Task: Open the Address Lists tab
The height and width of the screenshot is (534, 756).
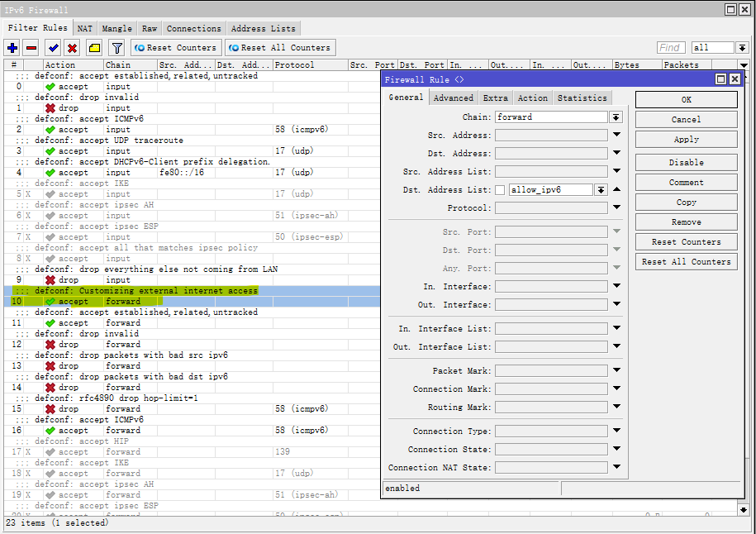Action: point(264,28)
